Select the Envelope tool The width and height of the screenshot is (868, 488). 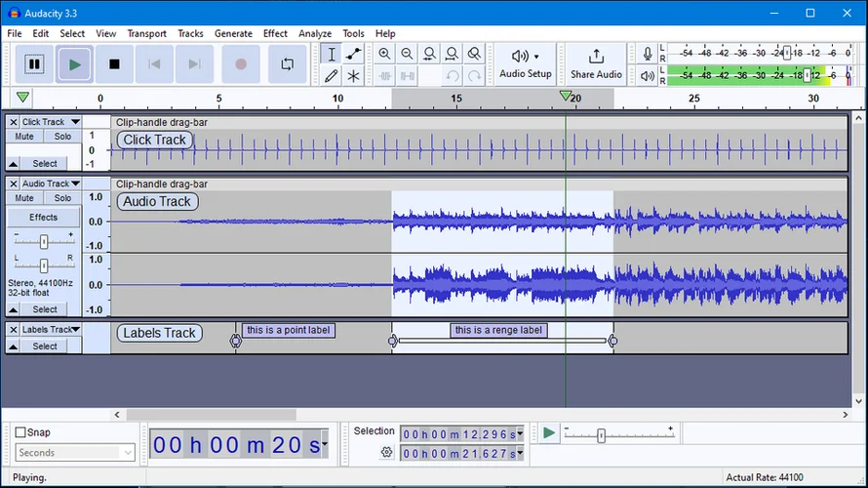tap(354, 55)
